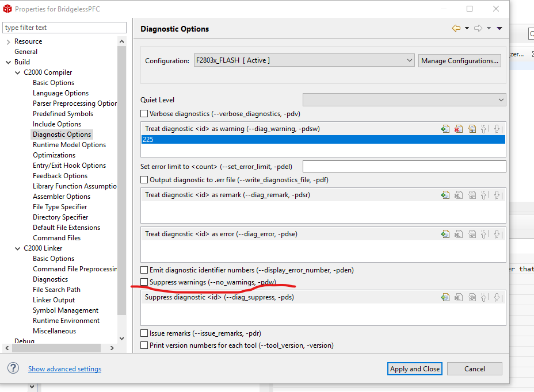Add an entry to diag_suppress list
The width and height of the screenshot is (534, 392).
[445, 298]
